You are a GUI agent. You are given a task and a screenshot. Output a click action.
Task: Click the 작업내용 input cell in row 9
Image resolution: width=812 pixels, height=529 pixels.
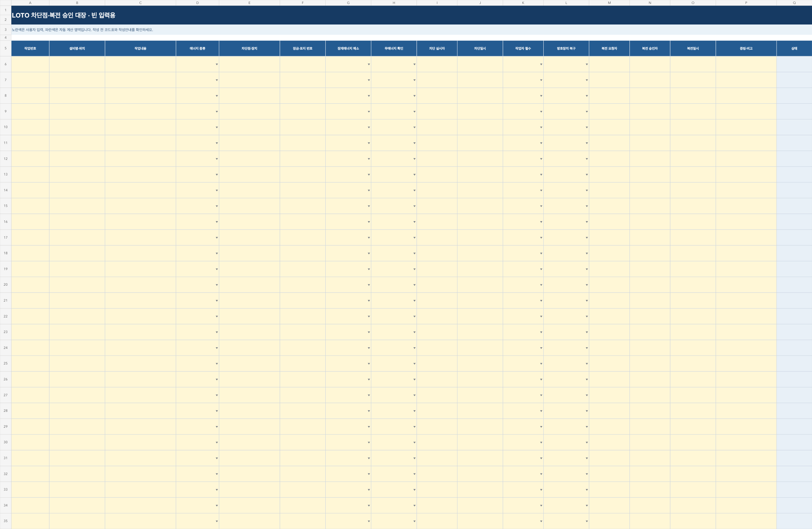(x=140, y=112)
